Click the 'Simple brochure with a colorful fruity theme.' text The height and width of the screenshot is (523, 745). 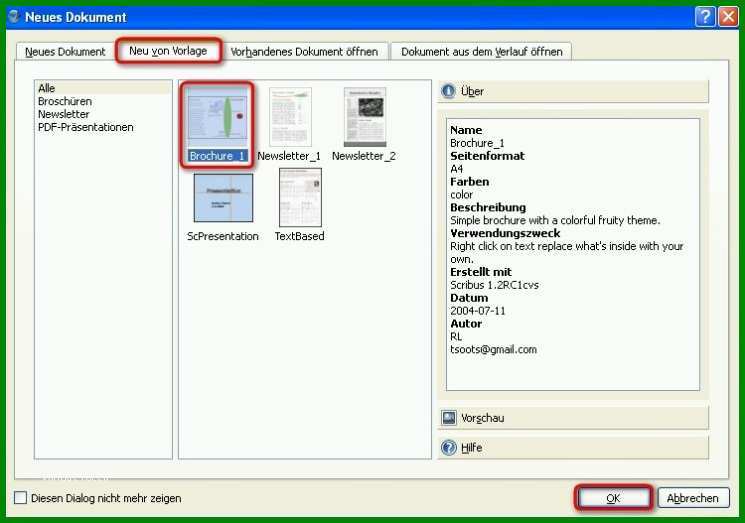click(x=555, y=220)
